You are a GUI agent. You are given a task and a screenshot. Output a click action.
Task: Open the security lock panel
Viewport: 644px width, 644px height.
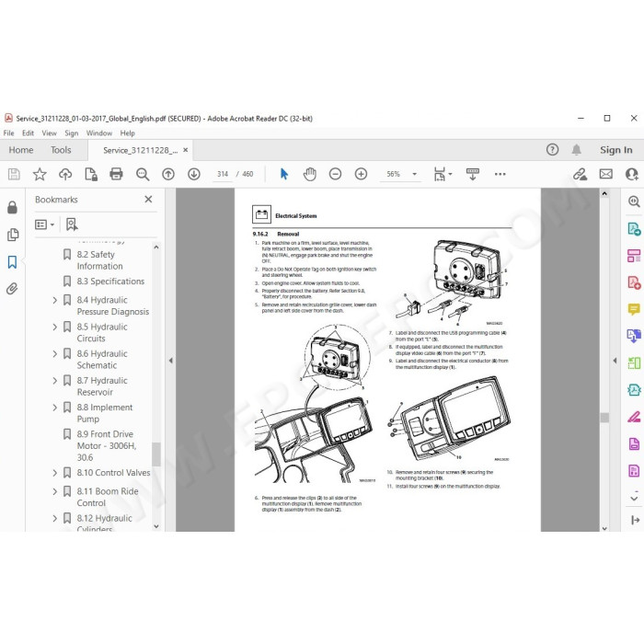tap(12, 207)
